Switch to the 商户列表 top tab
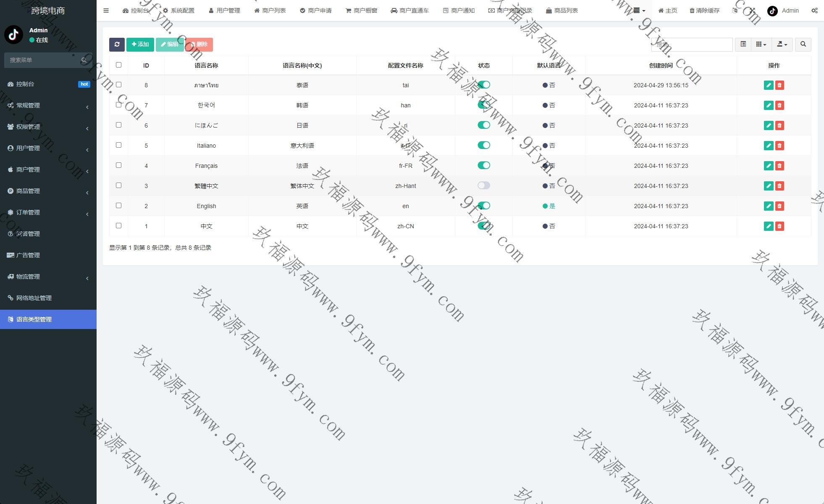Viewport: 824px width, 504px height. tap(270, 10)
